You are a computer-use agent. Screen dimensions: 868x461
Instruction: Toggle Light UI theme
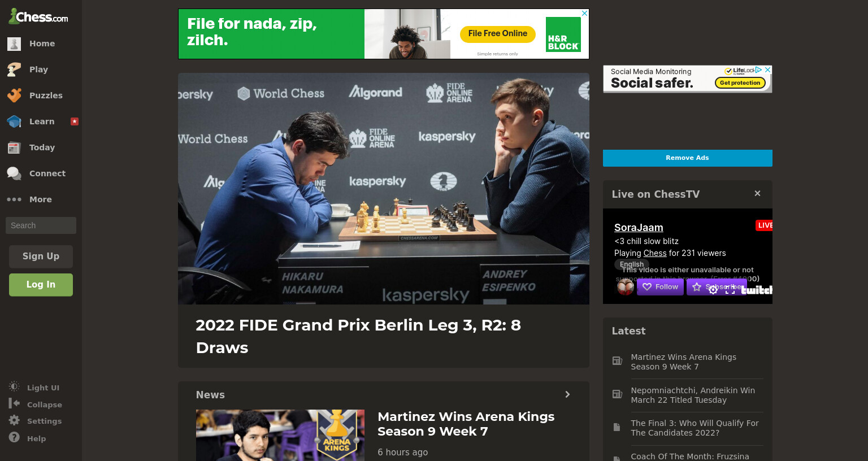tap(34, 388)
